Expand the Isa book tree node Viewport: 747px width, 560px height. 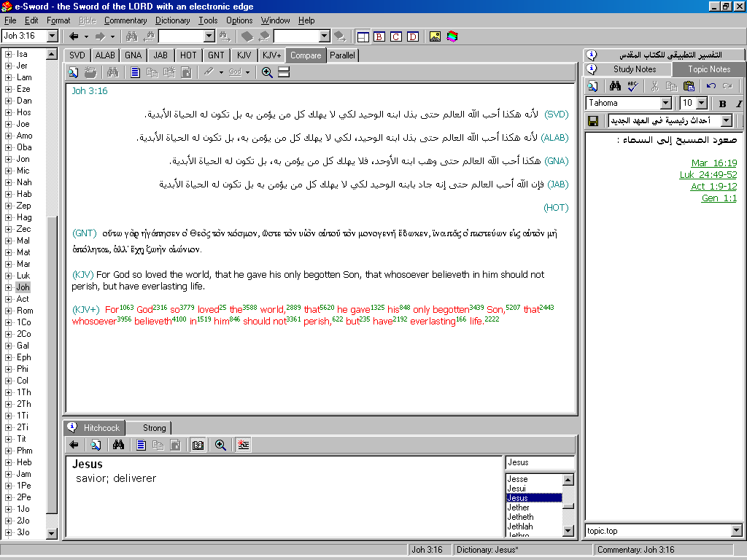coord(8,54)
